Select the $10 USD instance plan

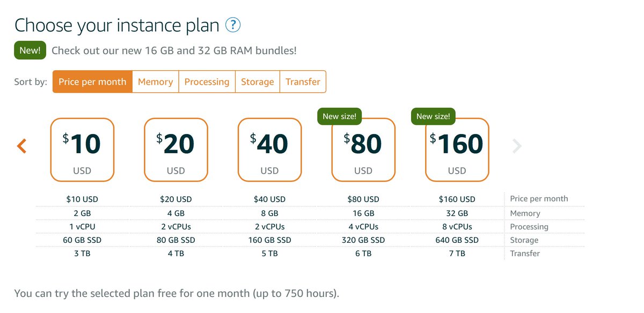coord(82,150)
